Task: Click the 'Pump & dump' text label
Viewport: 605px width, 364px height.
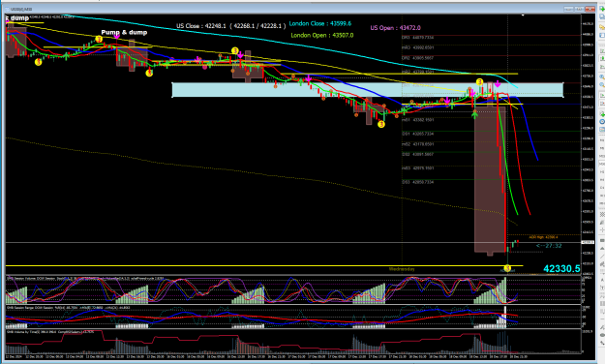Action: 124,32
